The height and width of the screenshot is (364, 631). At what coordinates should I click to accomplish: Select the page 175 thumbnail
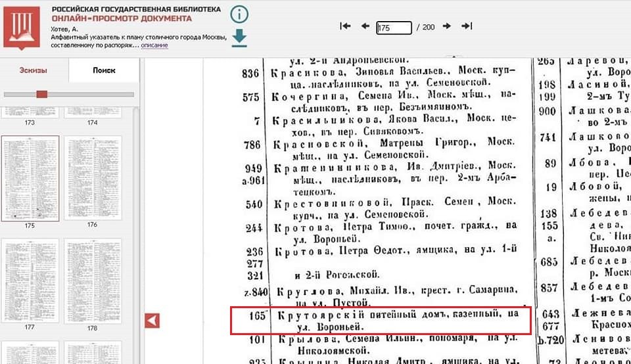(30, 177)
